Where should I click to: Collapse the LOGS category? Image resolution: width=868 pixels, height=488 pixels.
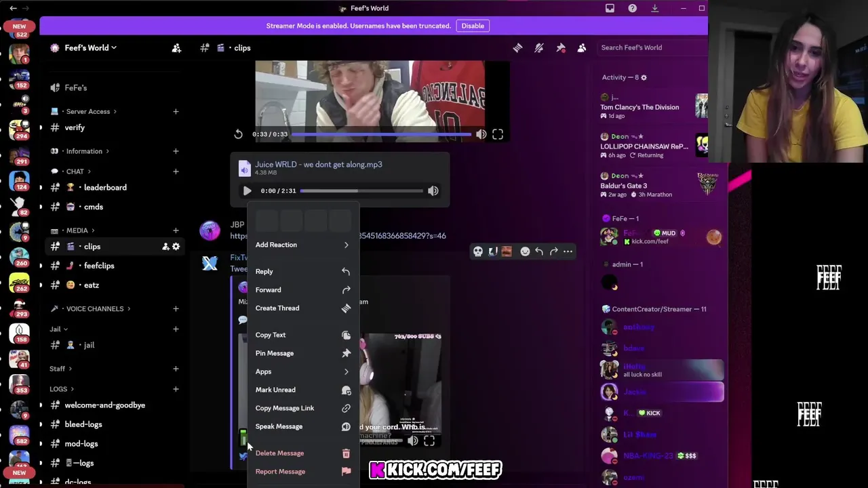(62, 389)
